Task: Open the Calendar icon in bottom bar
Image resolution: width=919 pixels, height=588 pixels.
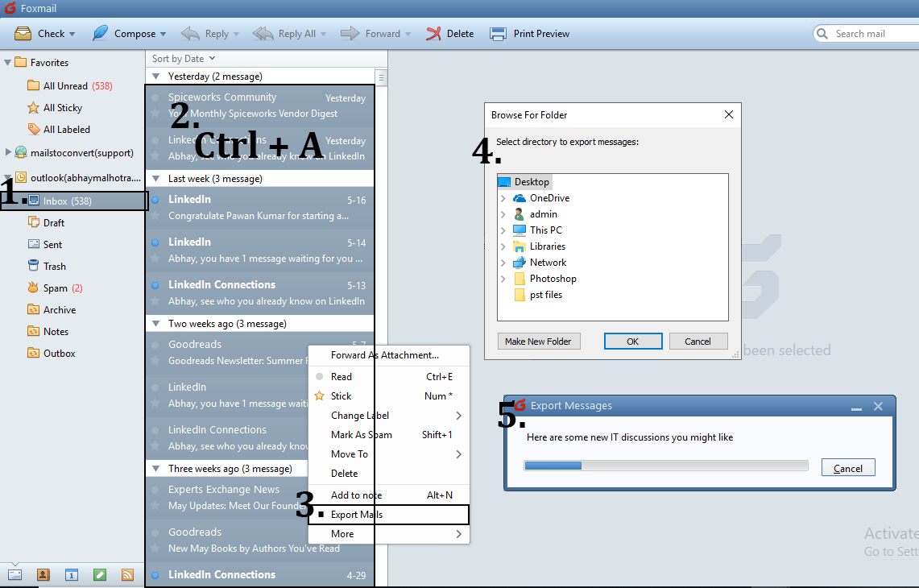Action: pos(72,574)
